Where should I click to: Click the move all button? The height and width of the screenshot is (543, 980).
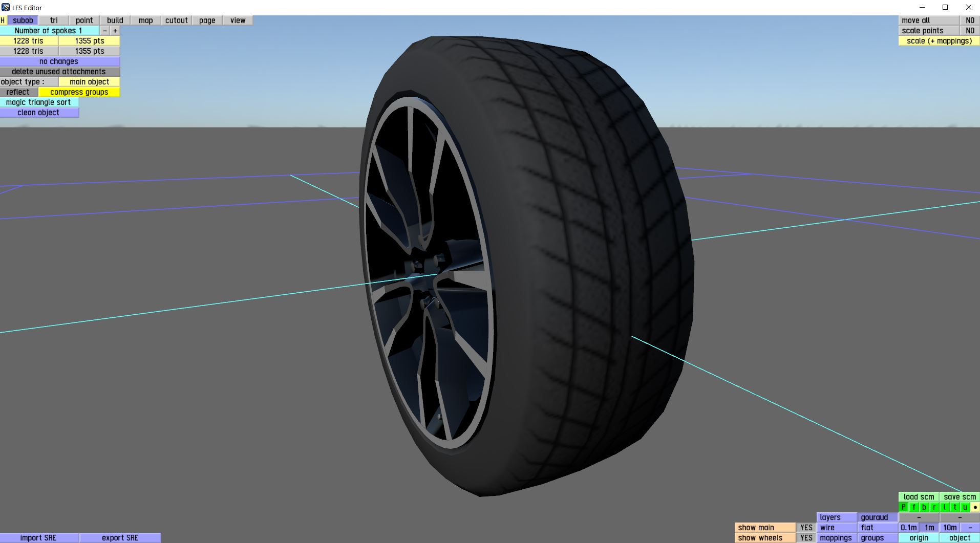929,20
